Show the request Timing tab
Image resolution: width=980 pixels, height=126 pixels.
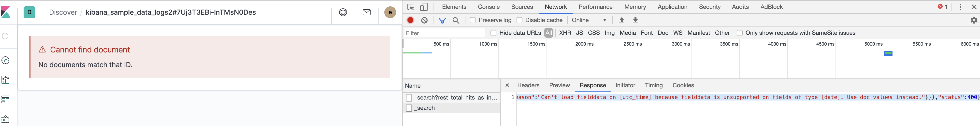pos(654,85)
